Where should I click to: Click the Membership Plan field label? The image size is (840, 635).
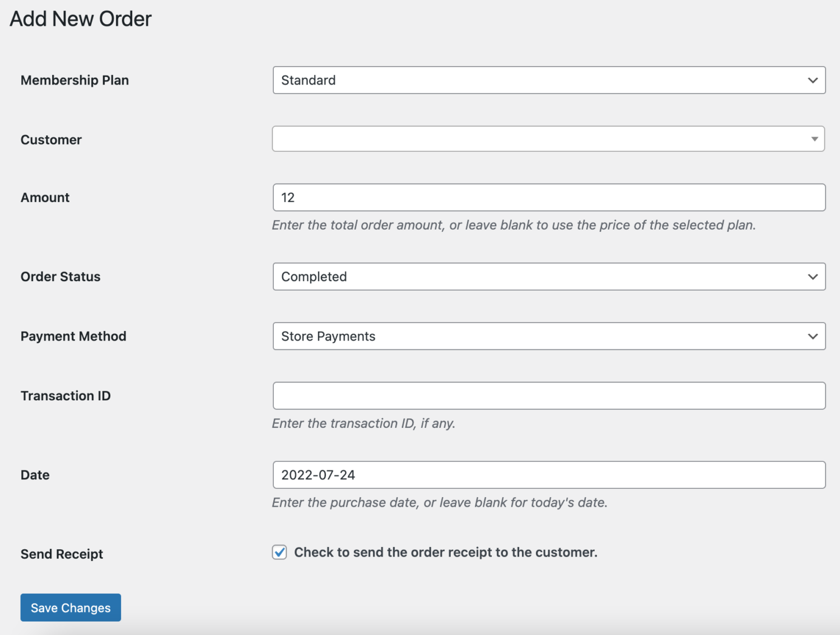pyautogui.click(x=74, y=80)
